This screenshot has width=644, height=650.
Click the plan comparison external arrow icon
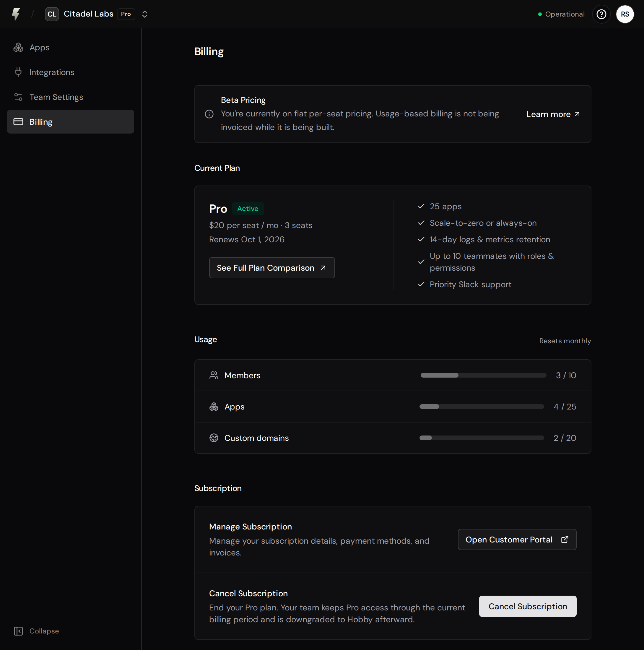(x=323, y=268)
